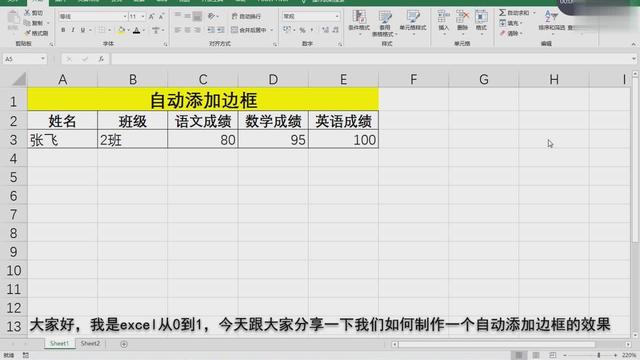Open the borders dropdown arrow
640x360 pixels.
point(109,30)
